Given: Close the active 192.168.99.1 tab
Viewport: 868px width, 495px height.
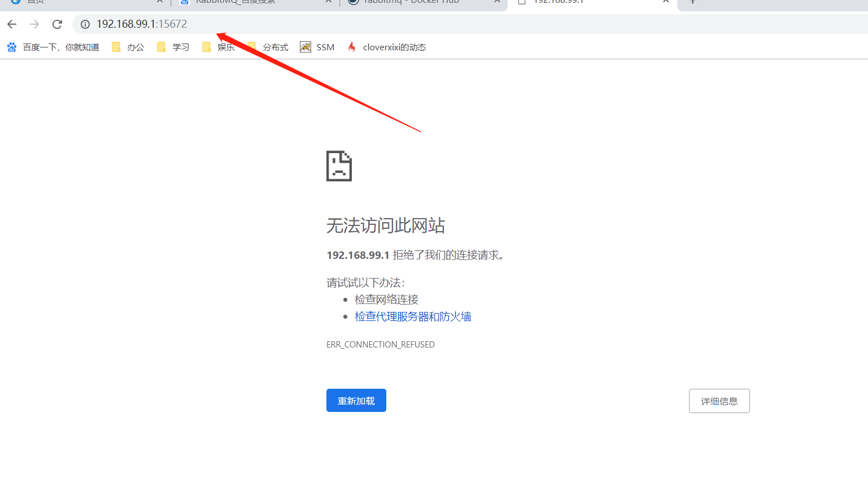Looking at the screenshot, I should (666, 2).
